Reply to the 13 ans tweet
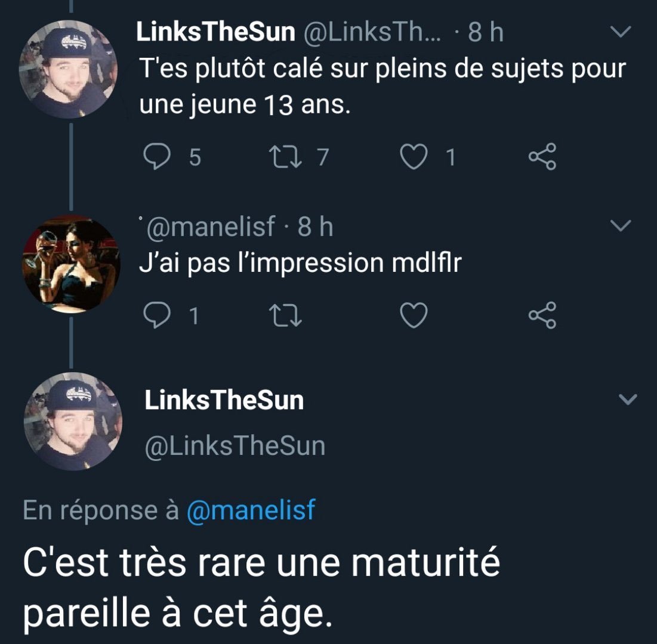 pos(156,157)
